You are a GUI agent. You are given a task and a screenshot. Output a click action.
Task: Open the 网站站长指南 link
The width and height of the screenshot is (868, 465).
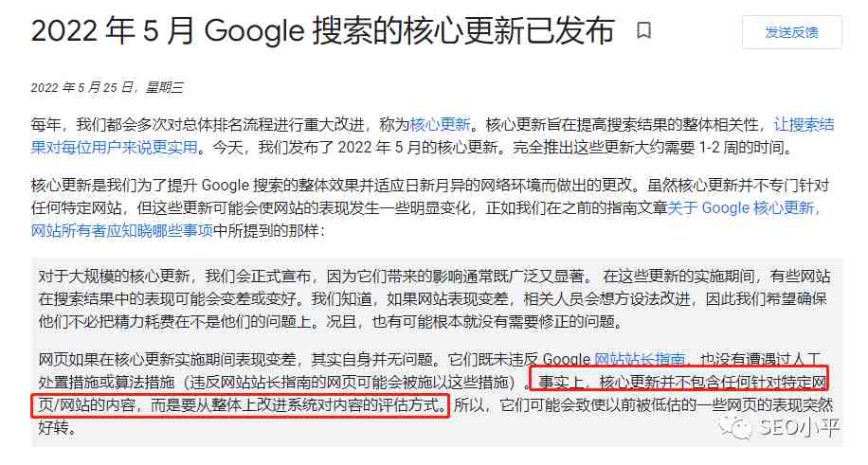(640, 359)
